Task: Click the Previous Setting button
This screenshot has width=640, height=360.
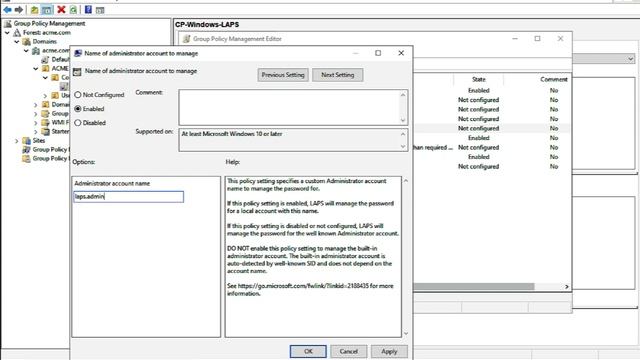Action: pos(283,75)
